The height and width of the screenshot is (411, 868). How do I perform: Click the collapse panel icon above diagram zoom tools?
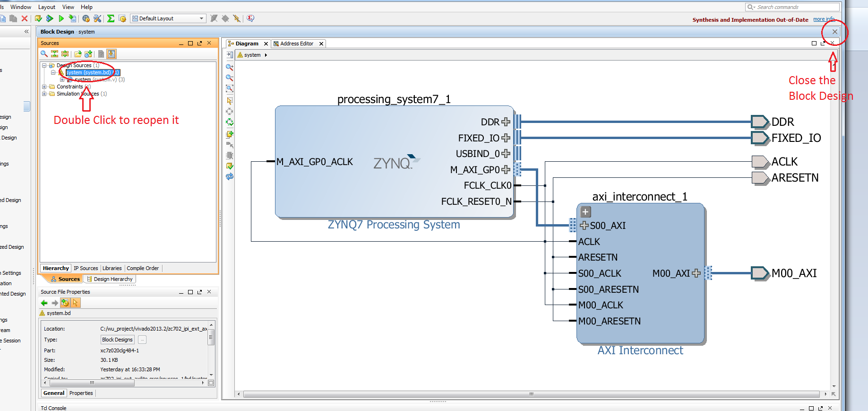pos(230,55)
